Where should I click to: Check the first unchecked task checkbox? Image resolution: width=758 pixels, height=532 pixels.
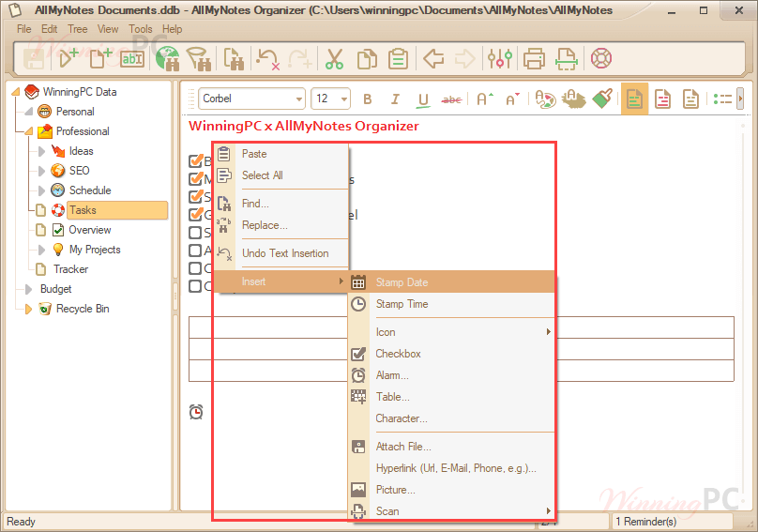tap(195, 233)
